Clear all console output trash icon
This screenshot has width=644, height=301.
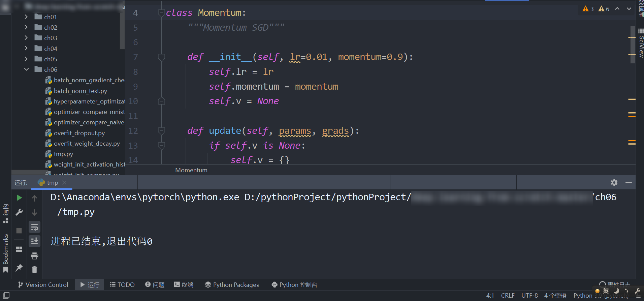(34, 270)
